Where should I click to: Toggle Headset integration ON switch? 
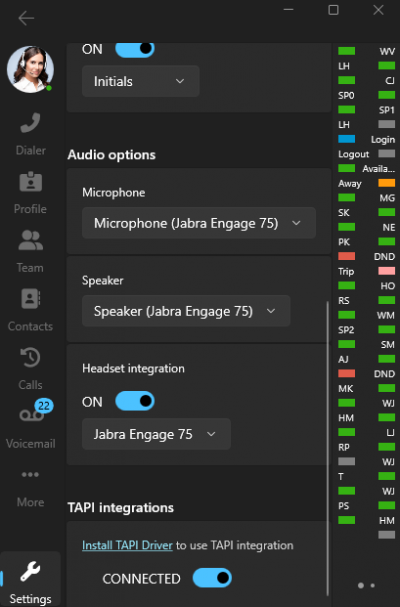point(135,401)
